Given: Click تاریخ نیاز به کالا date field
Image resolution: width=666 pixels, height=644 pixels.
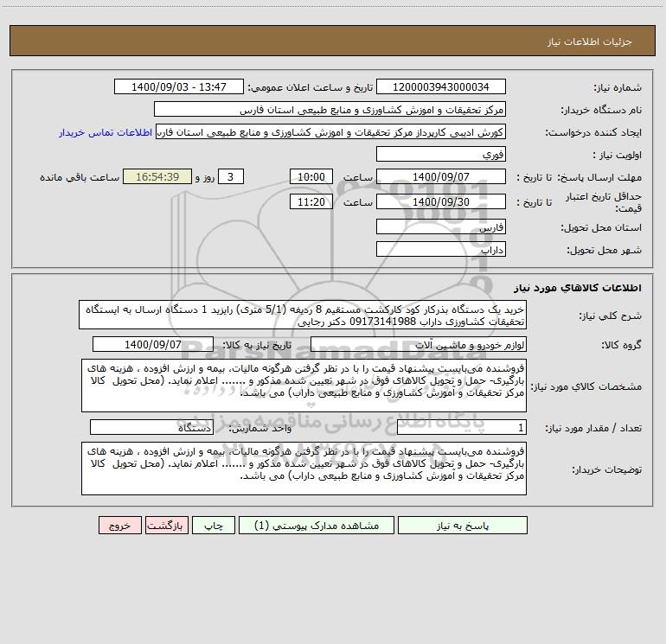Looking at the screenshot, I should pyautogui.click(x=153, y=344).
